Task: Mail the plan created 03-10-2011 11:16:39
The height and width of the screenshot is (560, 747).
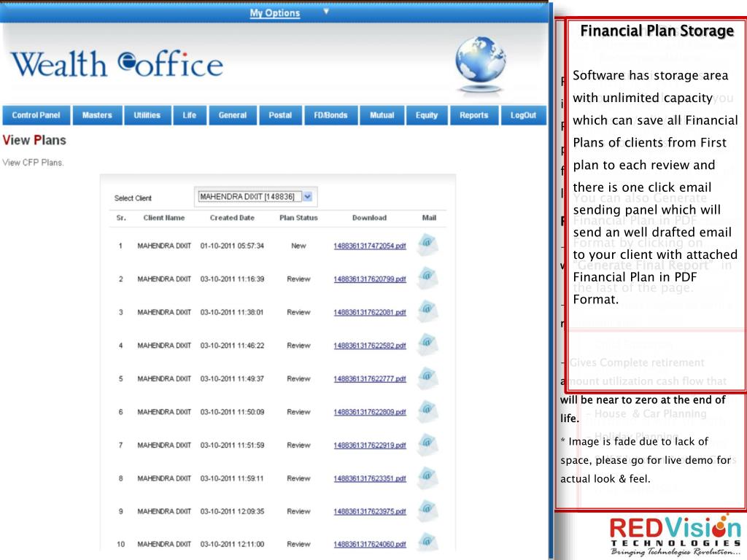Action: pos(427,278)
